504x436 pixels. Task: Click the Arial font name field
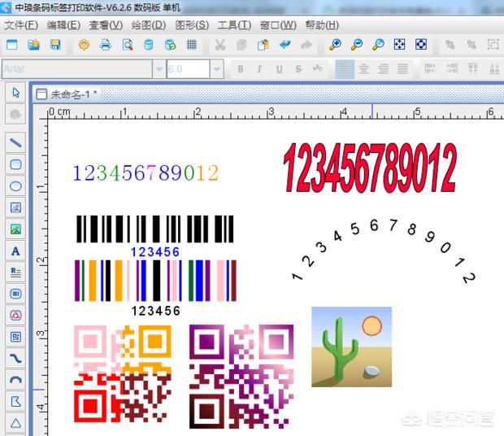(77, 69)
